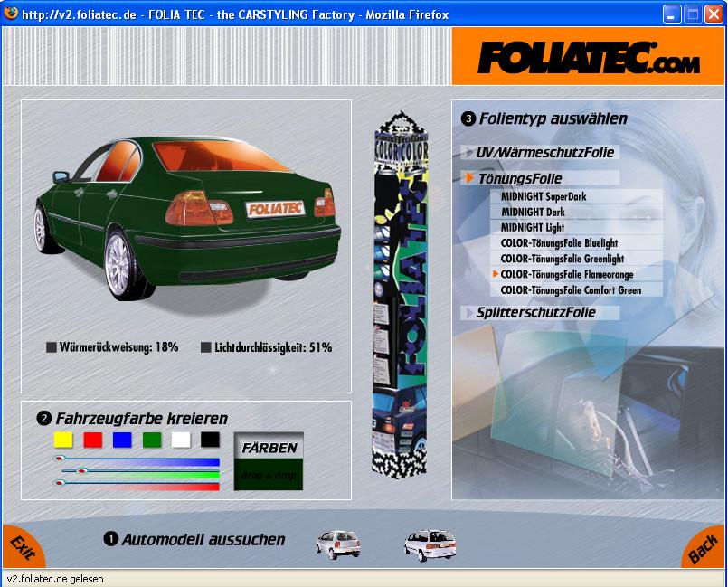
Task: Click the hatchback car model icon
Action: [338, 544]
